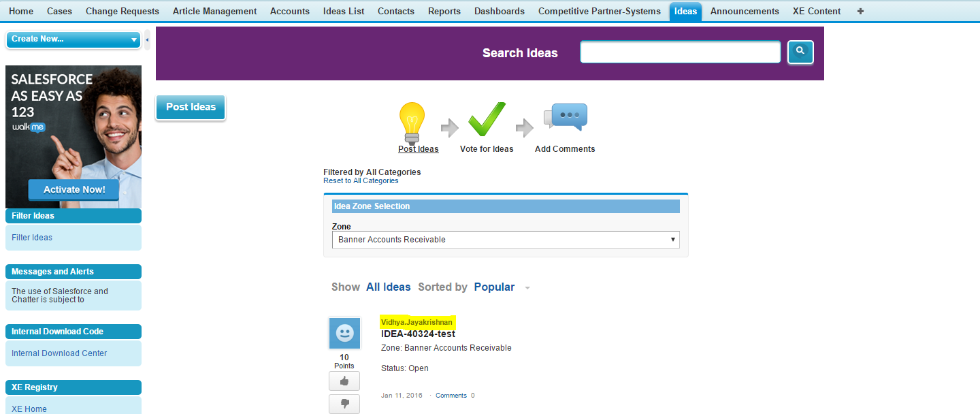Click the magnifier search button
980x414 pixels.
(x=800, y=52)
